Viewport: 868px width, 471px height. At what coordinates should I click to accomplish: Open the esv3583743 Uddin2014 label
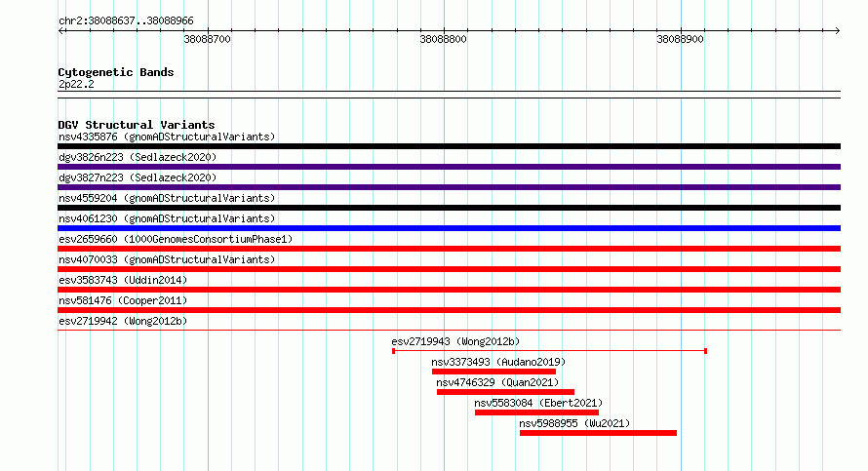coord(123,280)
